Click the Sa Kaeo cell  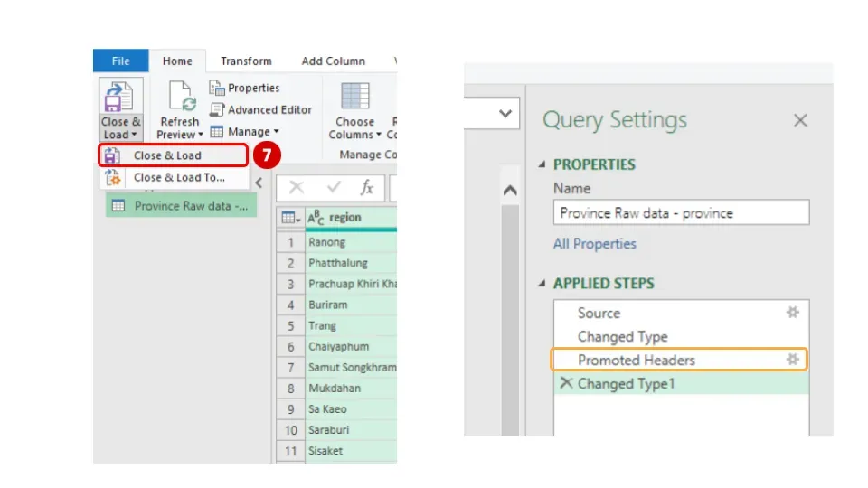(351, 409)
